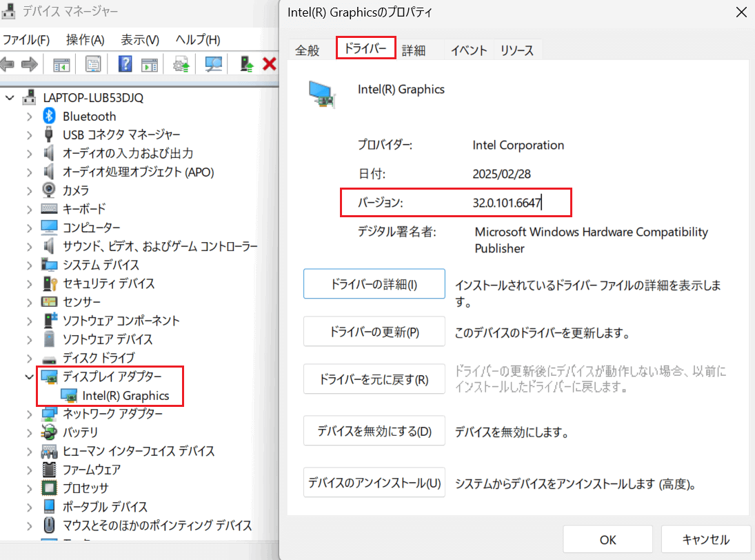The height and width of the screenshot is (560, 755).
Task: Select the ディスク ドライブ icon
Action: [49, 359]
